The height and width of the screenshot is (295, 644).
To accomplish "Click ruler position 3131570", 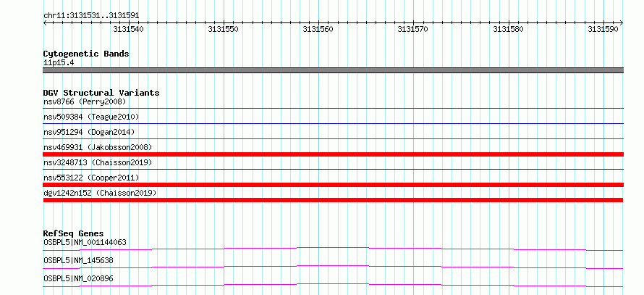I will tap(414, 29).
